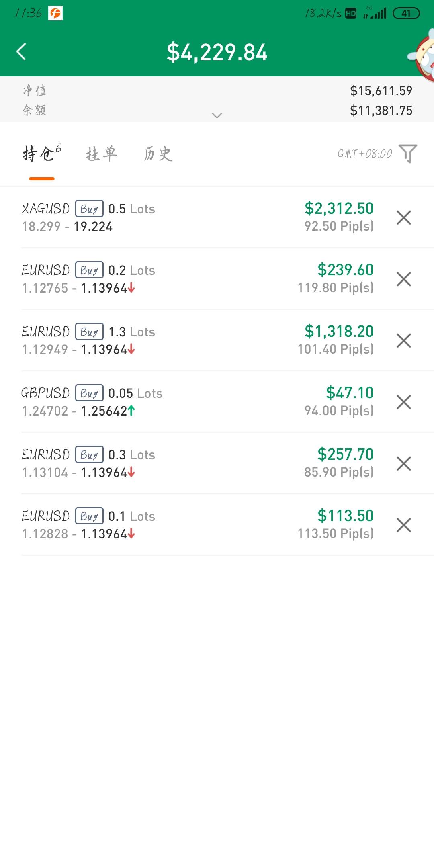434x868 pixels.
Task: Tap the $4,229.84 total profit header
Action: click(x=217, y=52)
